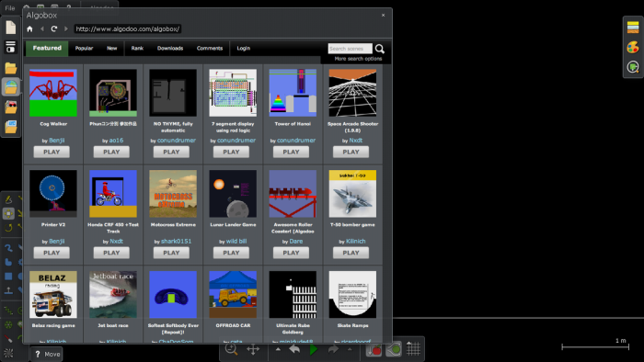The height and width of the screenshot is (362, 644).
Task: Select the Plane tool
Action: pos(8,290)
